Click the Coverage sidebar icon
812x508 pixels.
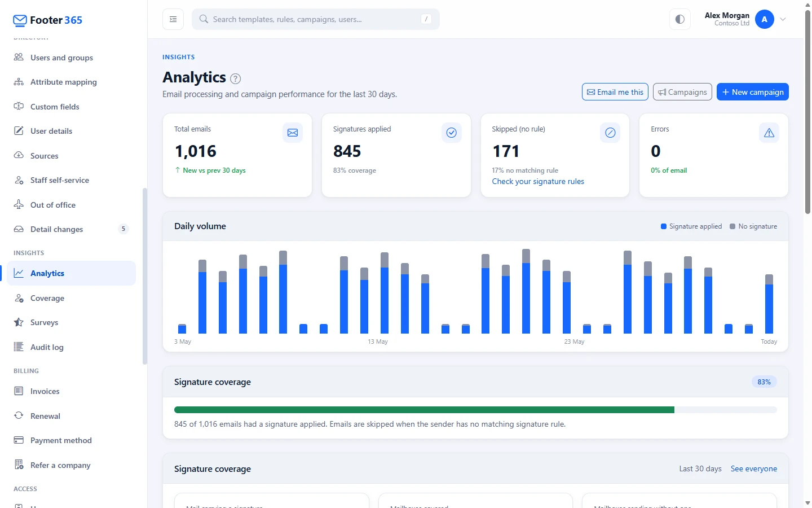[19, 298]
